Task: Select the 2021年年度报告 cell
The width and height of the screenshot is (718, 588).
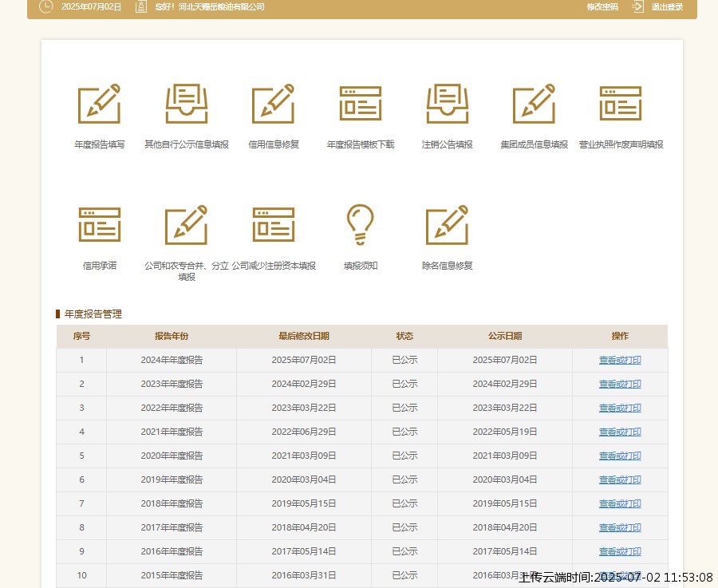Action: point(172,432)
